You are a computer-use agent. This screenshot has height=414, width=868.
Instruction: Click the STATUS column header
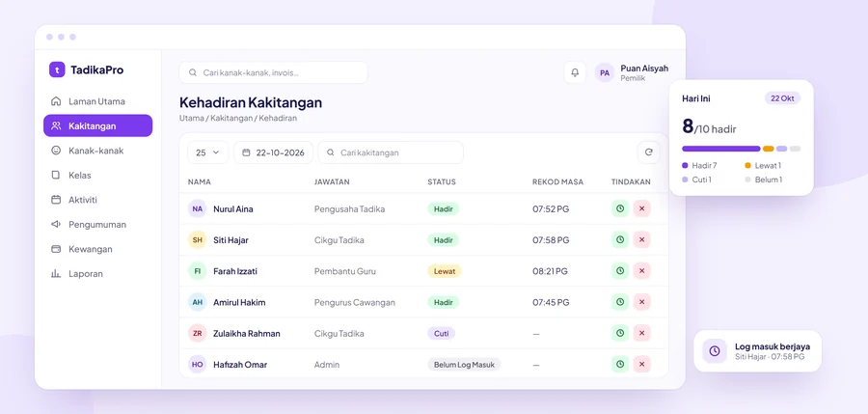[x=442, y=181]
